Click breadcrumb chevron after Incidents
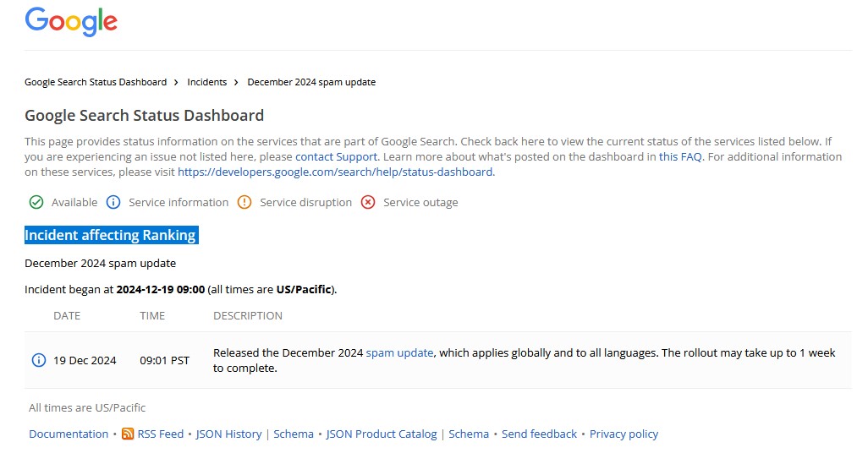868x464 pixels. (236, 82)
